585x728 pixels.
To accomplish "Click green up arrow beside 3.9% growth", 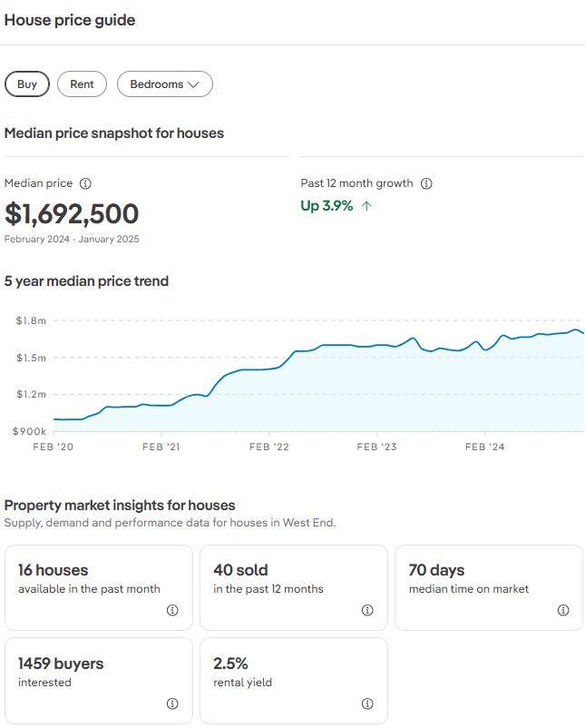I will click(366, 206).
